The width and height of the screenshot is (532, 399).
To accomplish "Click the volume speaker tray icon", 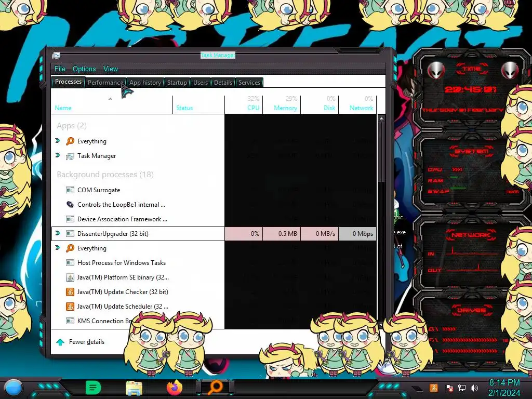I will pyautogui.click(x=474, y=388).
